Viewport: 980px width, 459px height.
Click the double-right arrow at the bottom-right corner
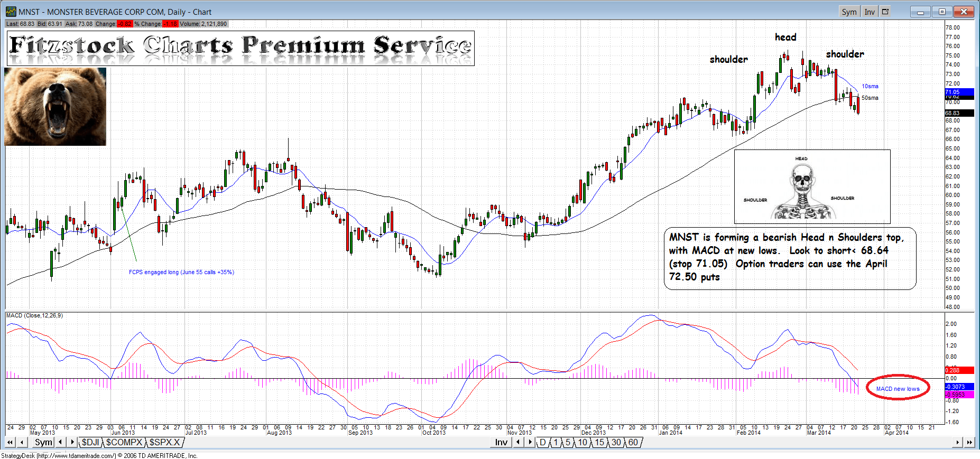969,442
